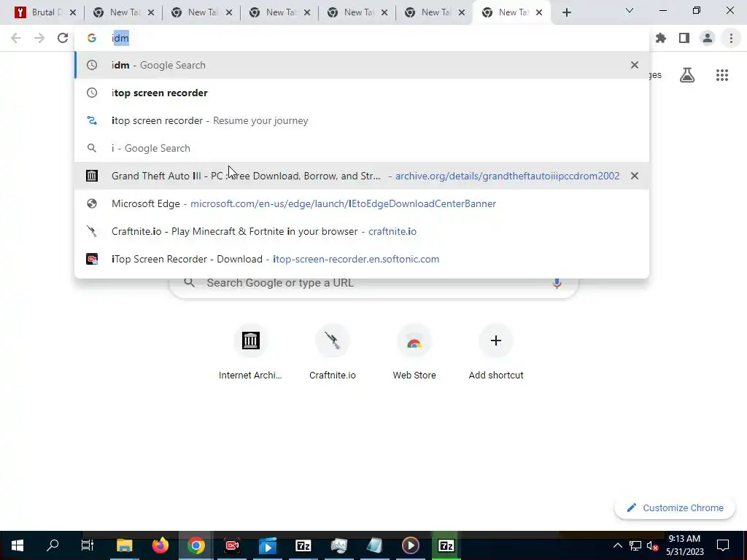Open a new tab with plus button

click(566, 12)
